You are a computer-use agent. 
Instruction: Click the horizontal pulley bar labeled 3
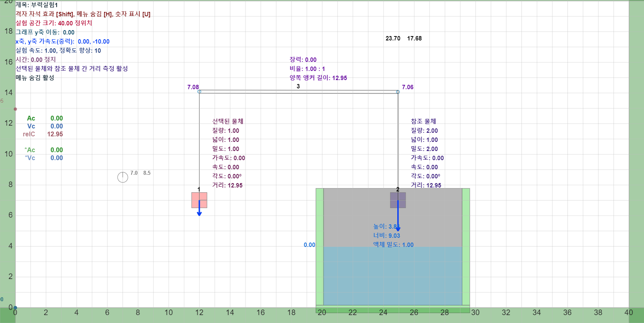[299, 92]
